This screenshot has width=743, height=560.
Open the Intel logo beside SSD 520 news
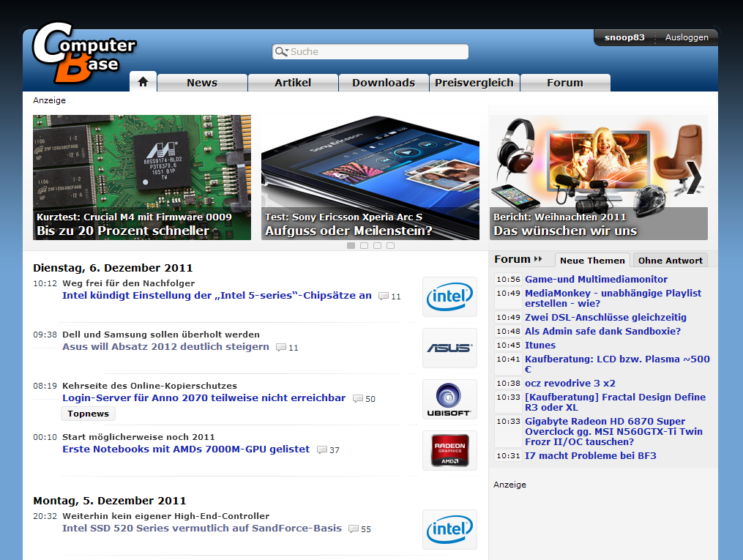coord(449,529)
